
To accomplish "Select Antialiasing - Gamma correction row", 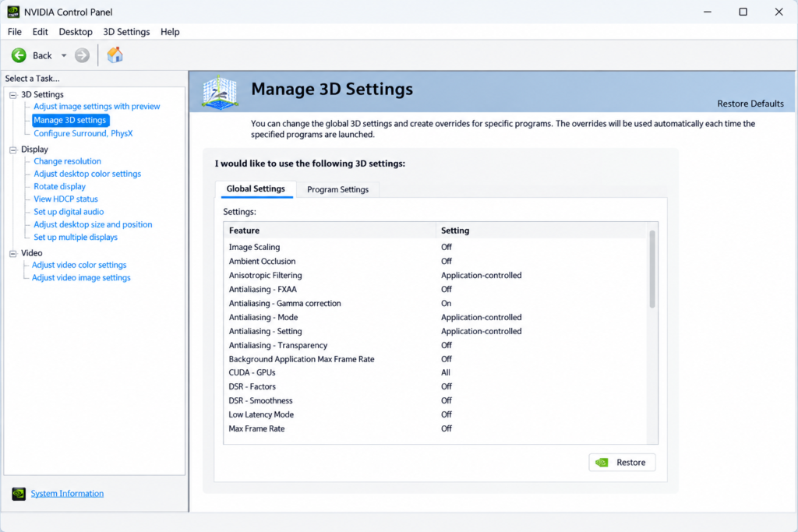I will [435, 303].
